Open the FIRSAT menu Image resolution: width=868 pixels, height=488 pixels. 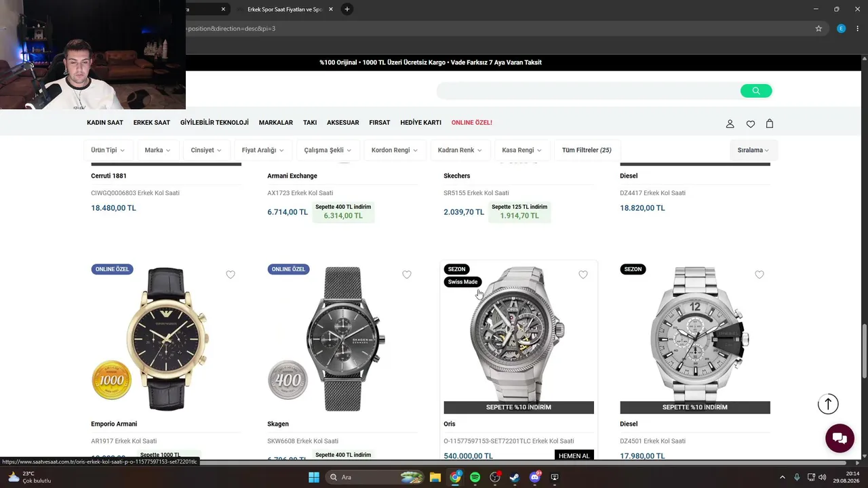pyautogui.click(x=380, y=123)
